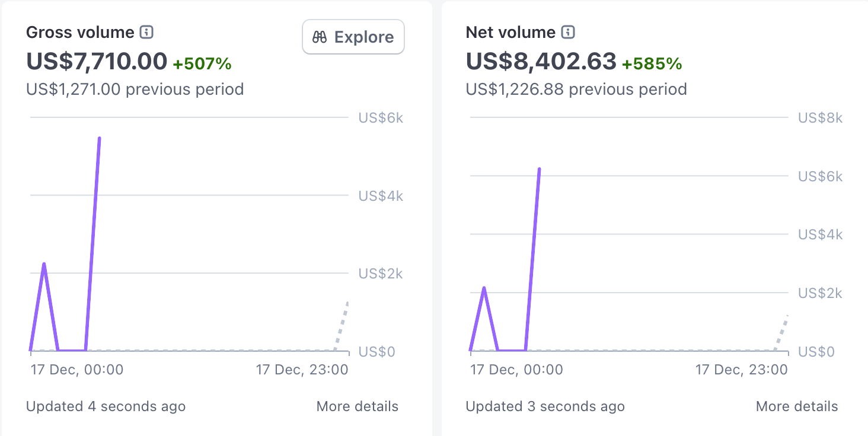The width and height of the screenshot is (868, 436).
Task: Click the info icon beside Net volume
Action: (x=568, y=32)
